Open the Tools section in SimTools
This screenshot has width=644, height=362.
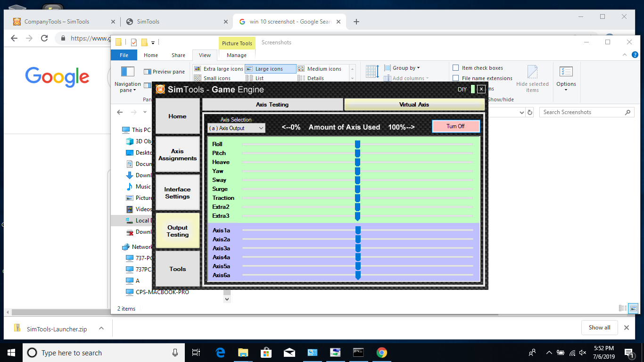pos(177,269)
